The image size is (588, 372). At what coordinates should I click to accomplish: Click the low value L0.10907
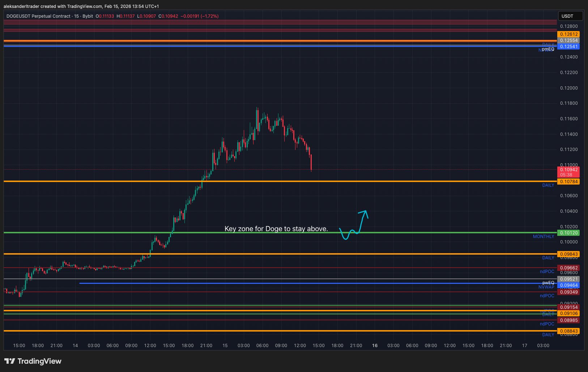(x=146, y=16)
